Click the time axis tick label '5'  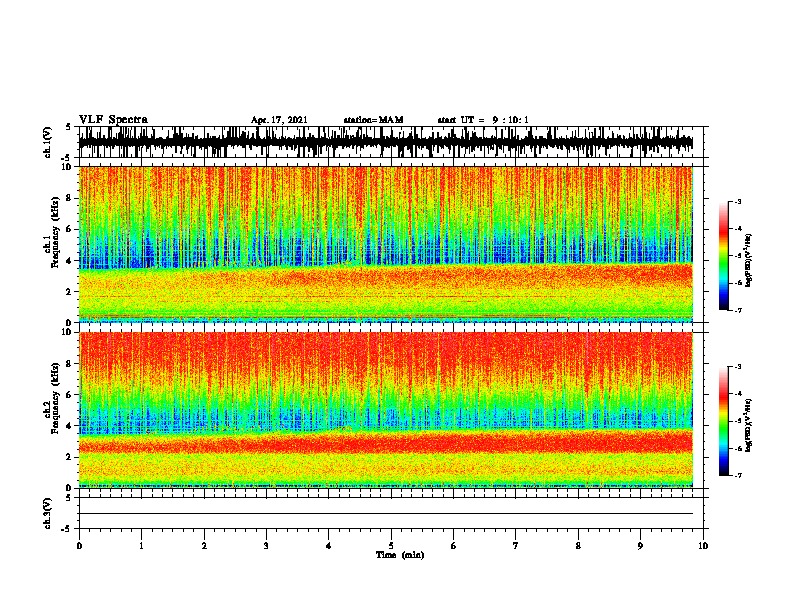click(391, 546)
